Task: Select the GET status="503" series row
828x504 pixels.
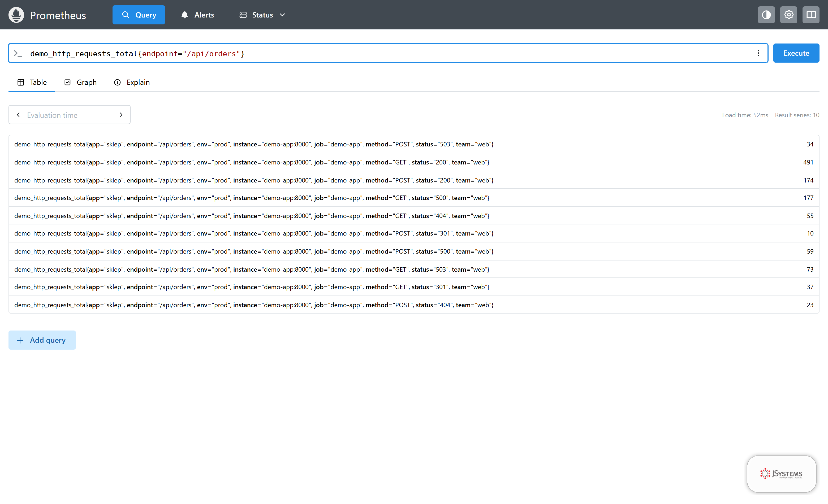Action: coord(414,269)
